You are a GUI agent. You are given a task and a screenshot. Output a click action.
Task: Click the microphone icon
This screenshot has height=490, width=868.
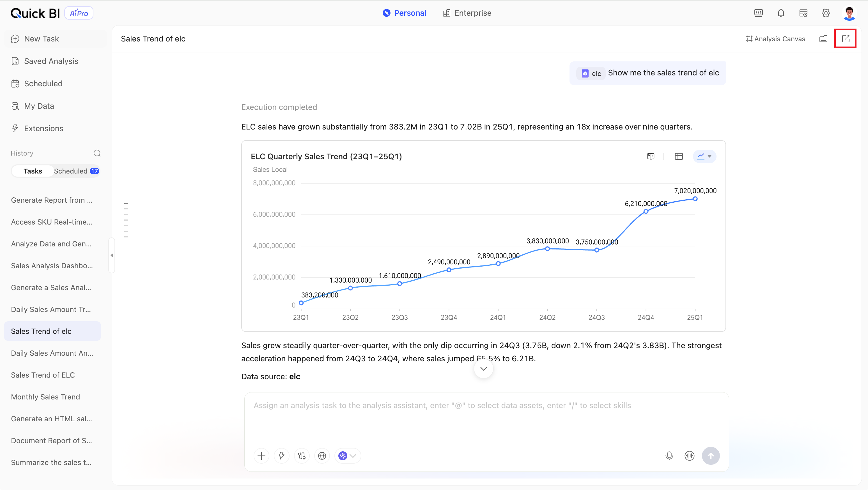coord(669,456)
